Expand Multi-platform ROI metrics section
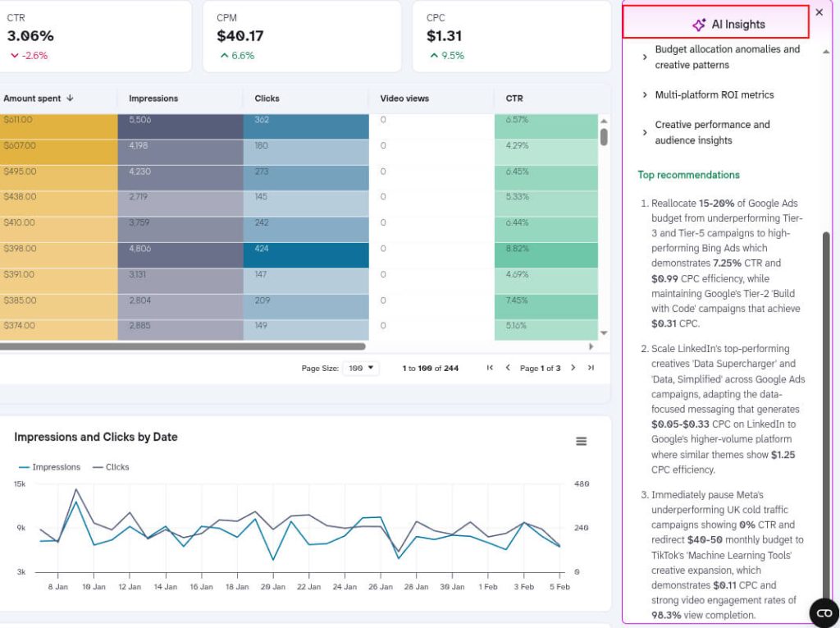This screenshot has width=840, height=628. 645,95
